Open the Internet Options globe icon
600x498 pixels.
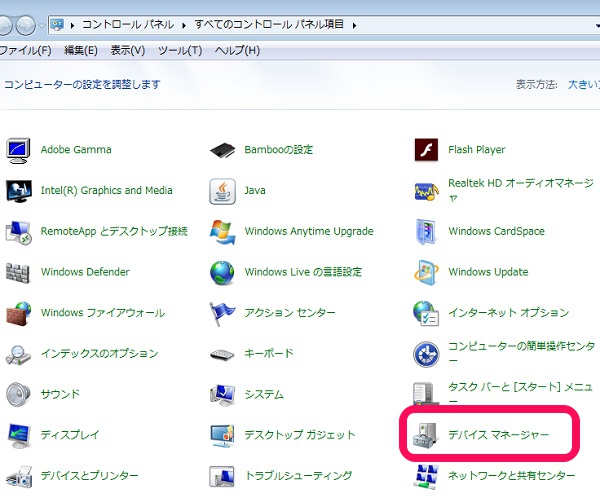point(426,313)
